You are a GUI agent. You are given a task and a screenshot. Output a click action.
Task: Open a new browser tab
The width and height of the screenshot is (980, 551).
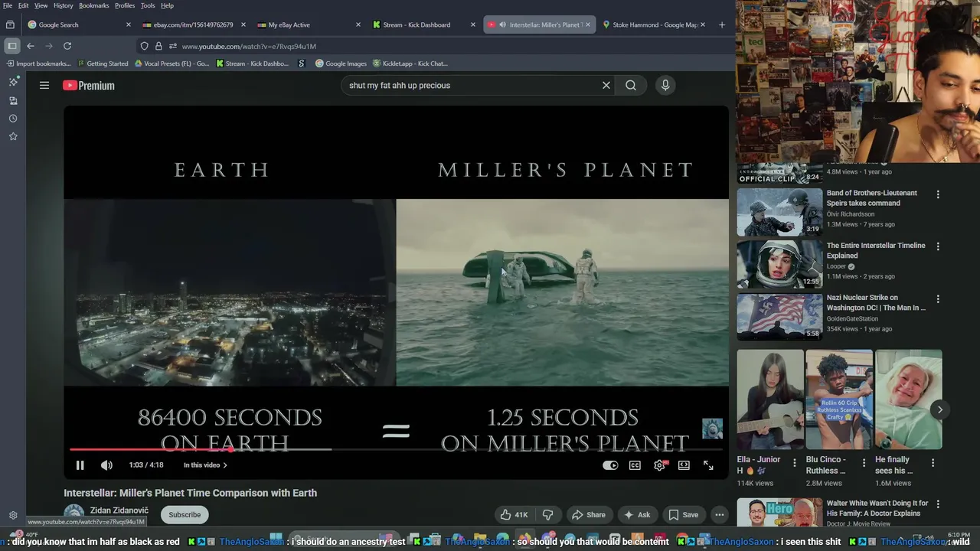tap(722, 24)
